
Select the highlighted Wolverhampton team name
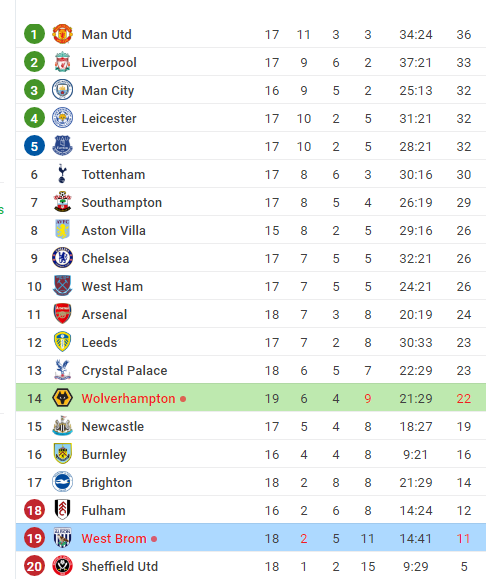point(128,398)
